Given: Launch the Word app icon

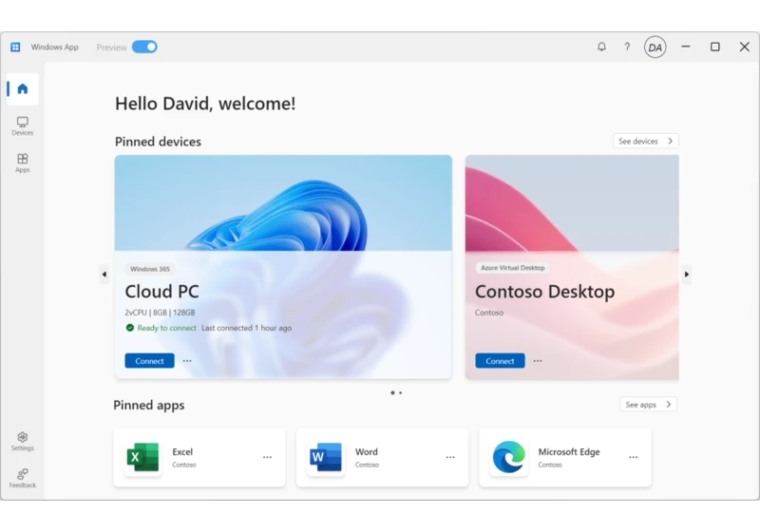Looking at the screenshot, I should point(326,457).
